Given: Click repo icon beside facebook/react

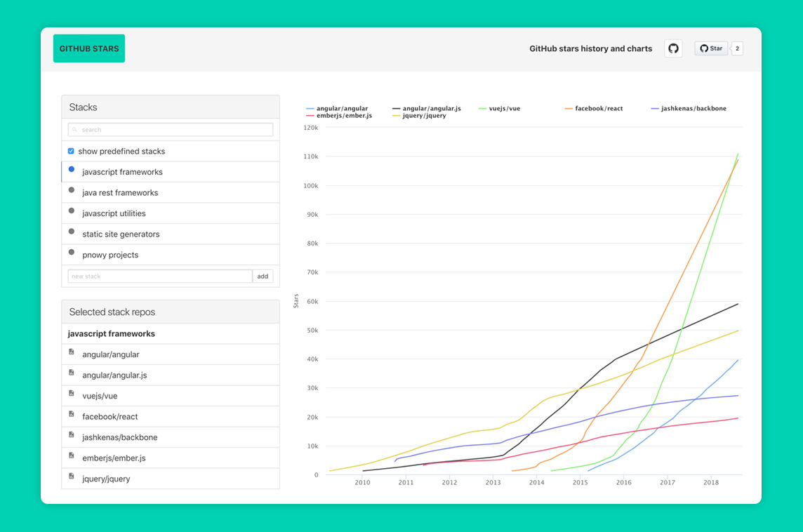Looking at the screenshot, I should click(x=71, y=413).
